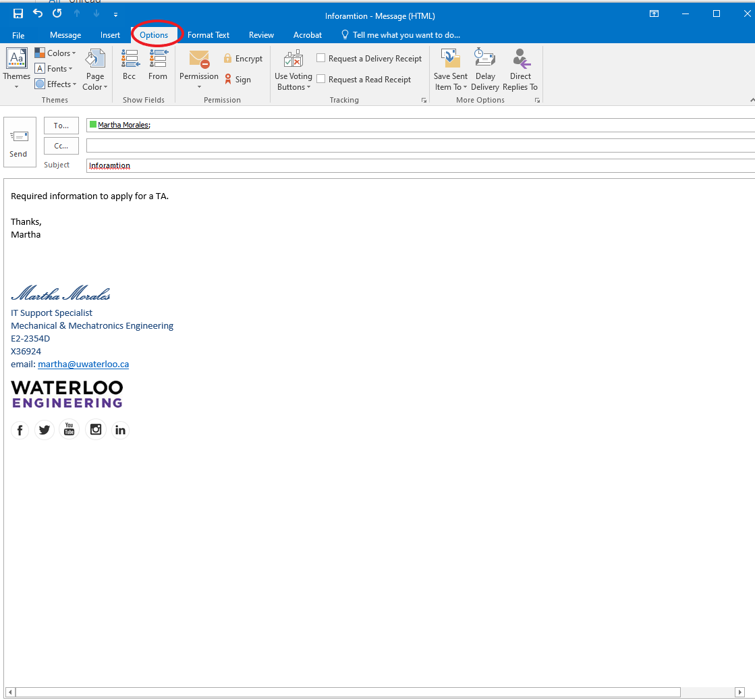Click the Send envelope button
Viewport: 755px width, 700px height.
(18, 144)
